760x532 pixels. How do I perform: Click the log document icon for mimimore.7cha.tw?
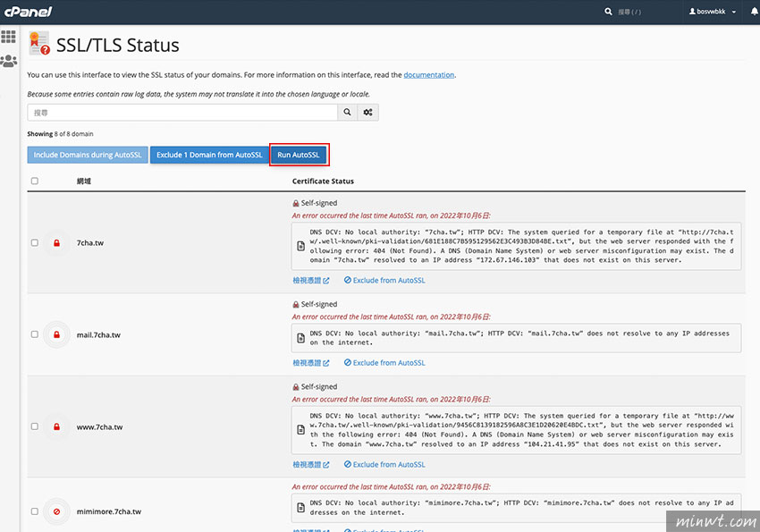301,507
